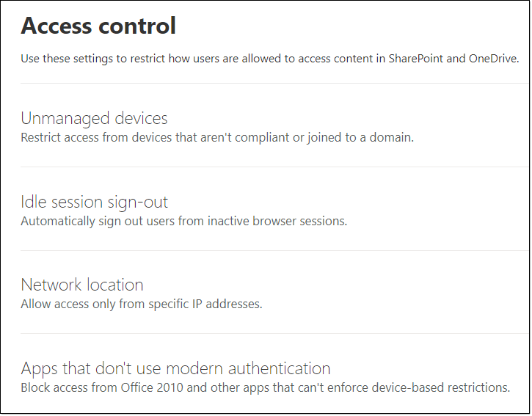Click the Access control page heading
Image resolution: width=532 pixels, height=416 pixels.
tap(98, 26)
